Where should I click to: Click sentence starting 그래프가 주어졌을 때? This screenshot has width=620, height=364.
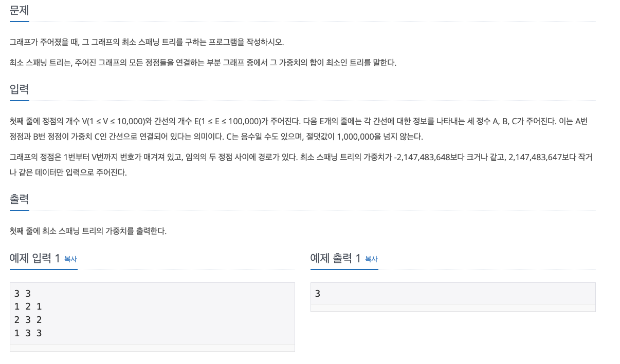pos(147,42)
